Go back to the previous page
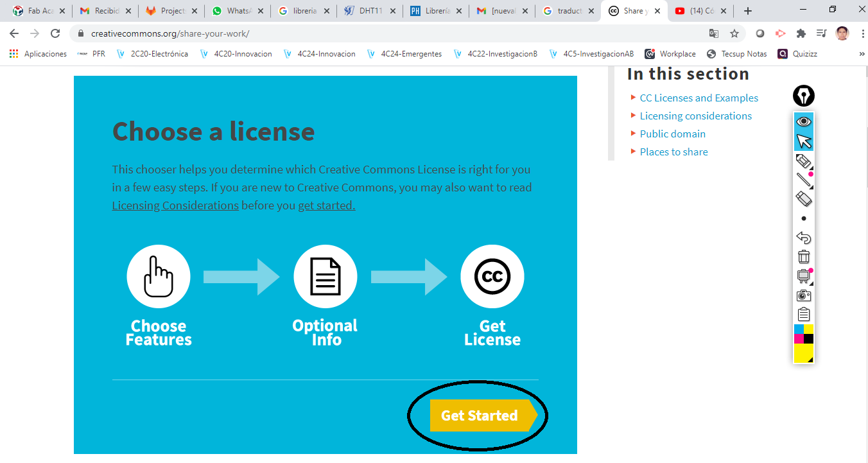This screenshot has height=463, width=868. coord(14,33)
